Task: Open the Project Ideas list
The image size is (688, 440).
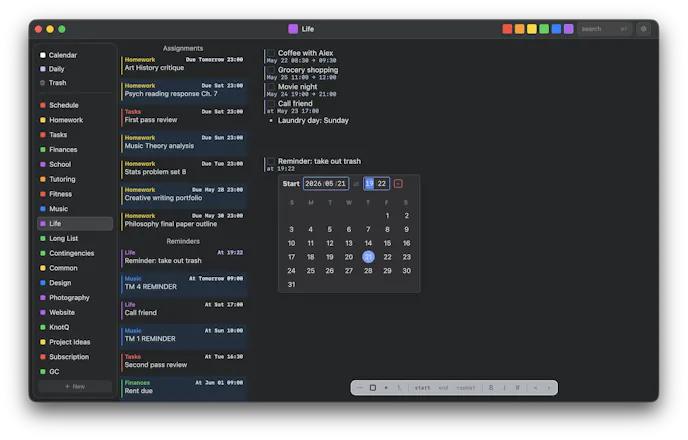Action: (75, 342)
